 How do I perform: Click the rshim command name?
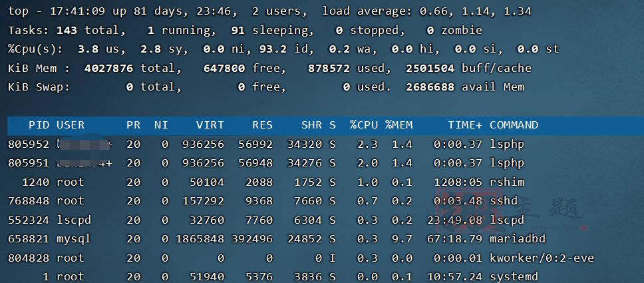507,182
